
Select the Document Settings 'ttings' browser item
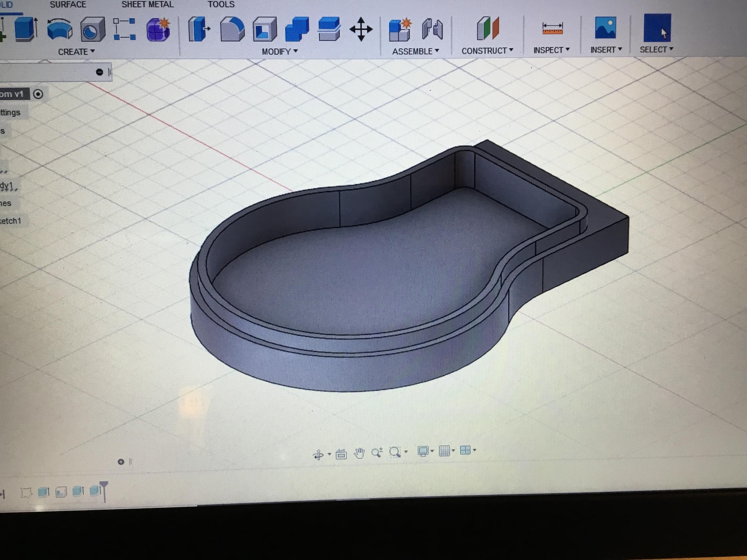coord(10,112)
